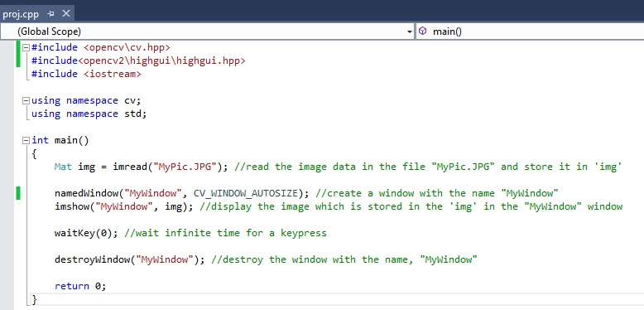The width and height of the screenshot is (644, 310).
Task: Click the 'int main()' declaration
Action: tap(60, 141)
